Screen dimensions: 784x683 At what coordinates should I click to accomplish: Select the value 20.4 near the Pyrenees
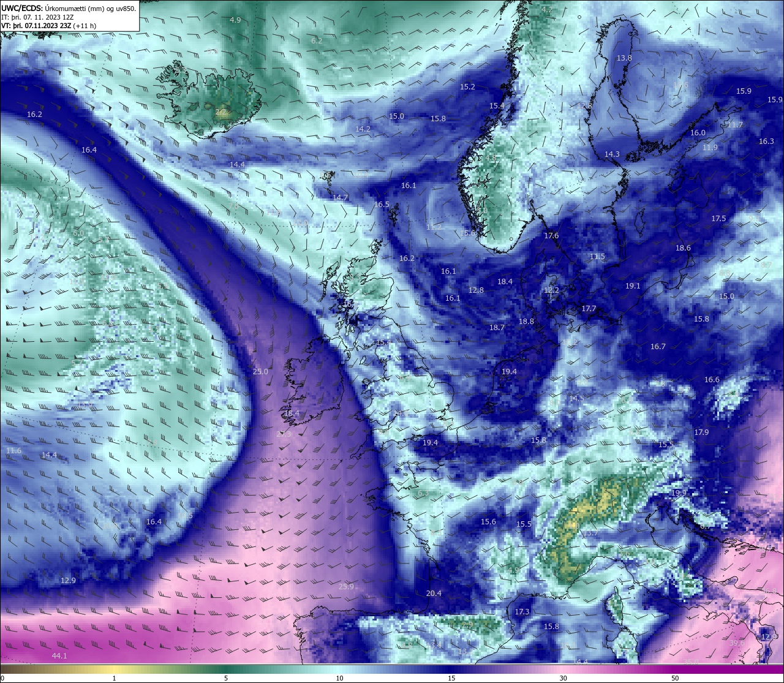(x=434, y=594)
